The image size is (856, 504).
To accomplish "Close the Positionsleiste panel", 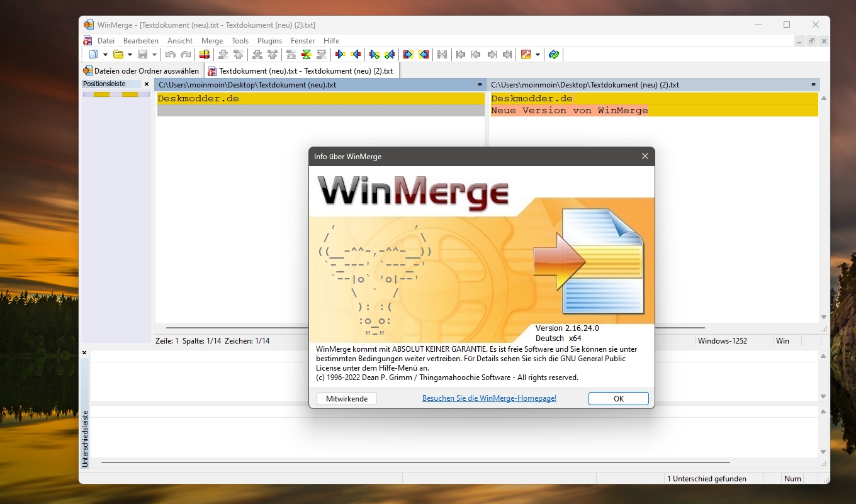I will pos(147,84).
